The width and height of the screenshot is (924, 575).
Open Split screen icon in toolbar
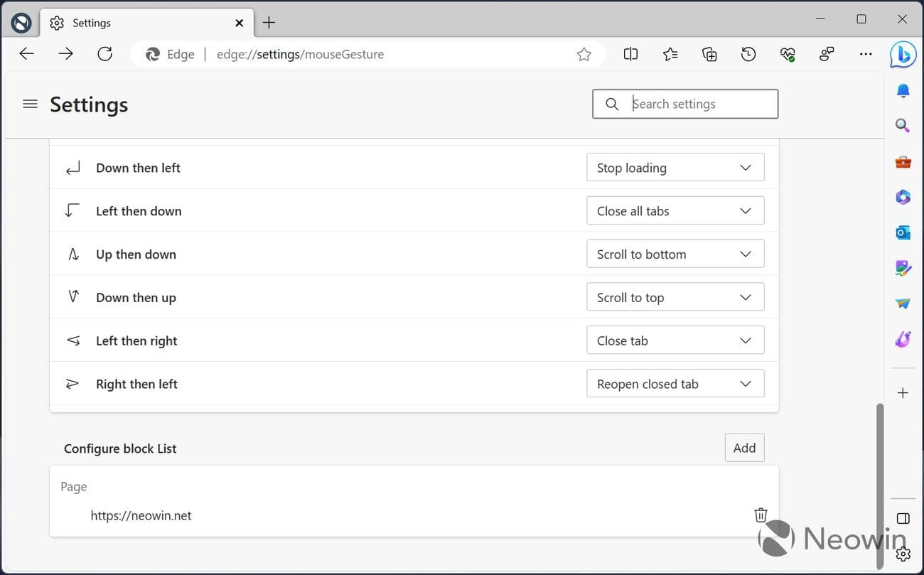point(630,54)
